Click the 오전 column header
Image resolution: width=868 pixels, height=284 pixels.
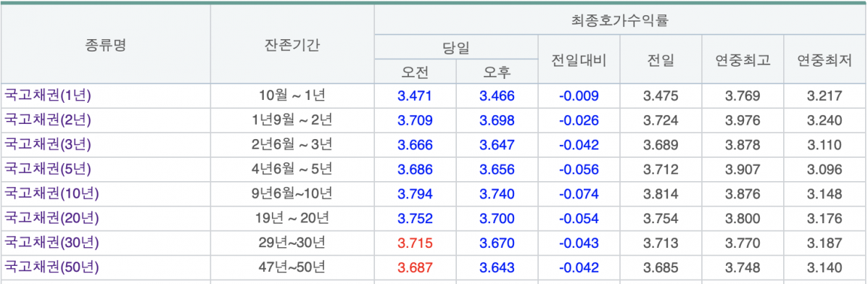click(x=416, y=72)
